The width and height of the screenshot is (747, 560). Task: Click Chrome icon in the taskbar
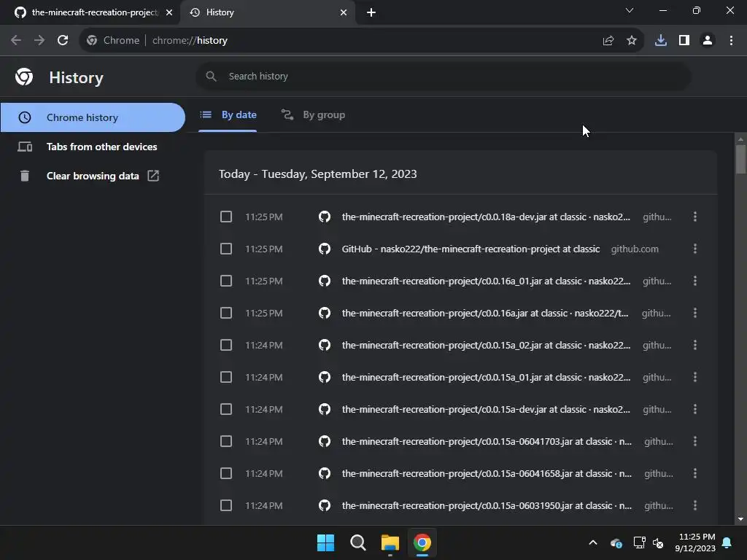pos(422,542)
